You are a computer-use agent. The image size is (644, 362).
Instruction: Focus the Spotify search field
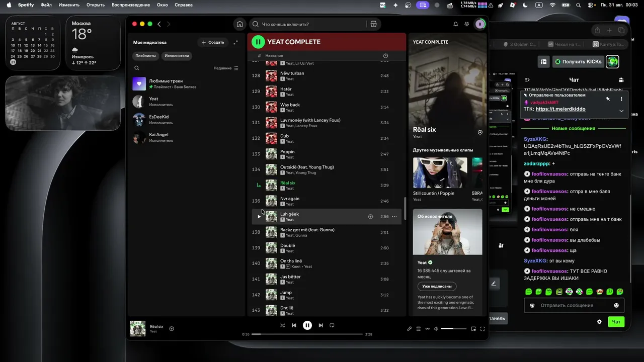point(308,24)
